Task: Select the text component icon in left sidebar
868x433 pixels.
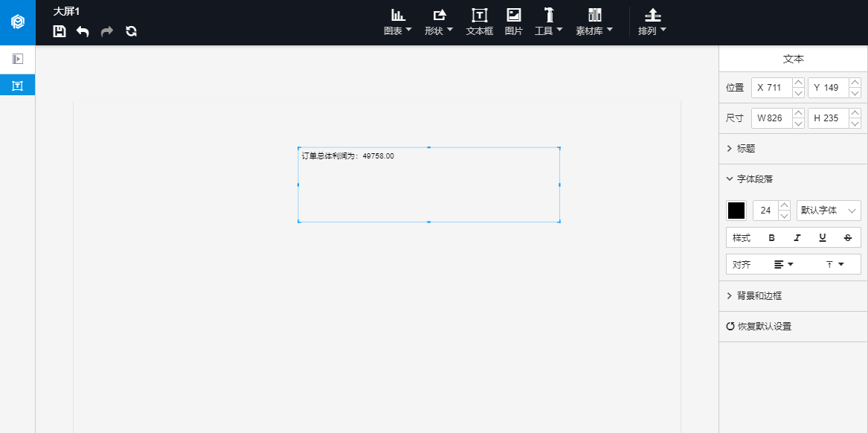Action: pyautogui.click(x=18, y=86)
